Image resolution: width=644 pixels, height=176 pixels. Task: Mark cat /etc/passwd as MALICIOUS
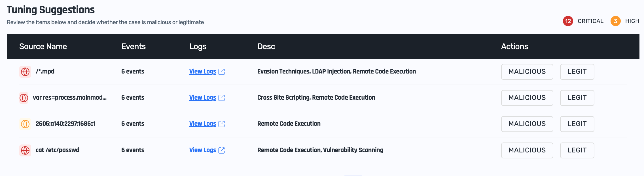pos(527,150)
